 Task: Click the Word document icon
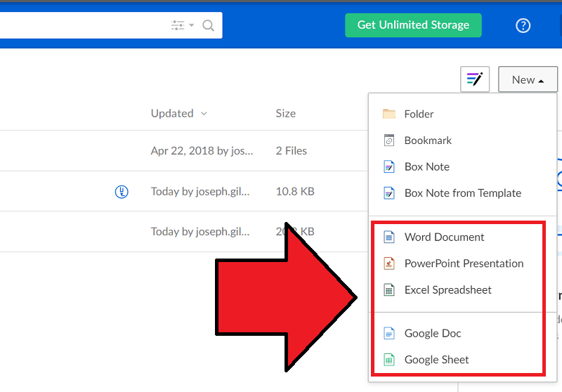point(389,237)
